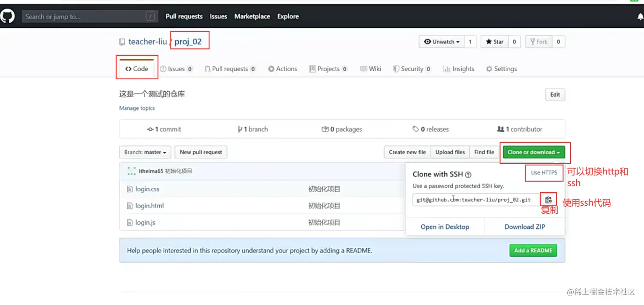The width and height of the screenshot is (644, 305).
Task: Switch to the Wiki tab
Action: 371,69
